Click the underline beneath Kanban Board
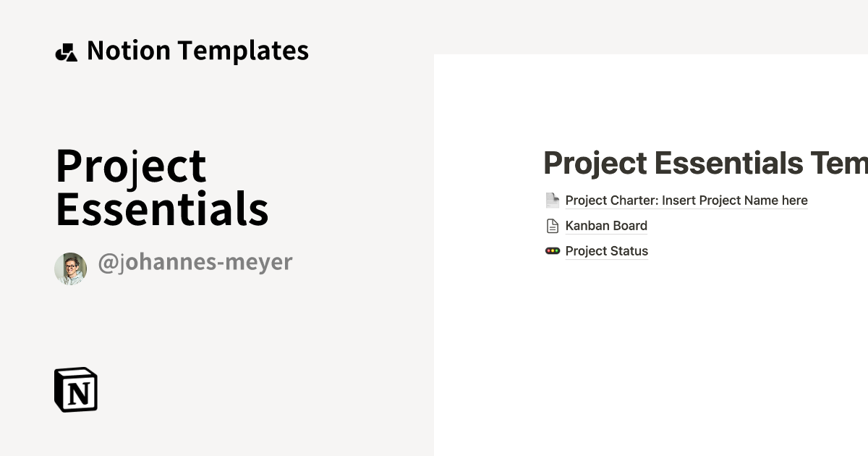 pyautogui.click(x=606, y=234)
